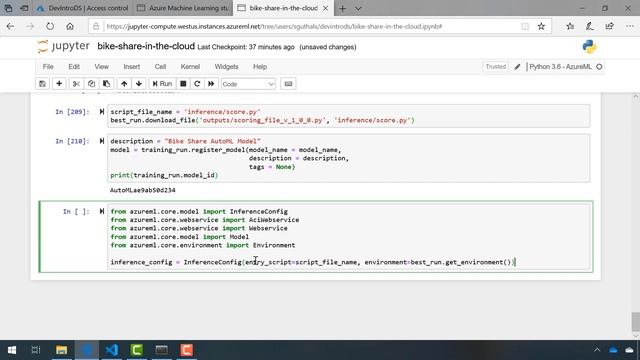Rename notebook title bike-share-in-the-cloud

pyautogui.click(x=146, y=46)
